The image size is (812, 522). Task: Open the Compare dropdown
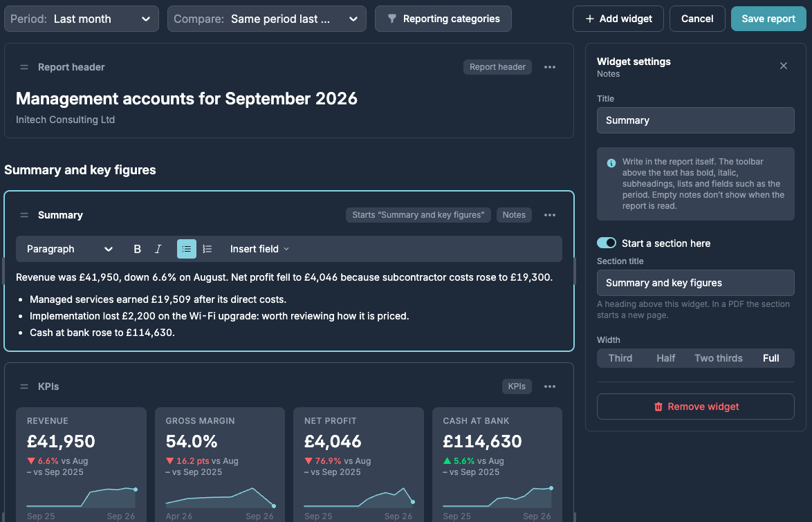[x=267, y=19]
